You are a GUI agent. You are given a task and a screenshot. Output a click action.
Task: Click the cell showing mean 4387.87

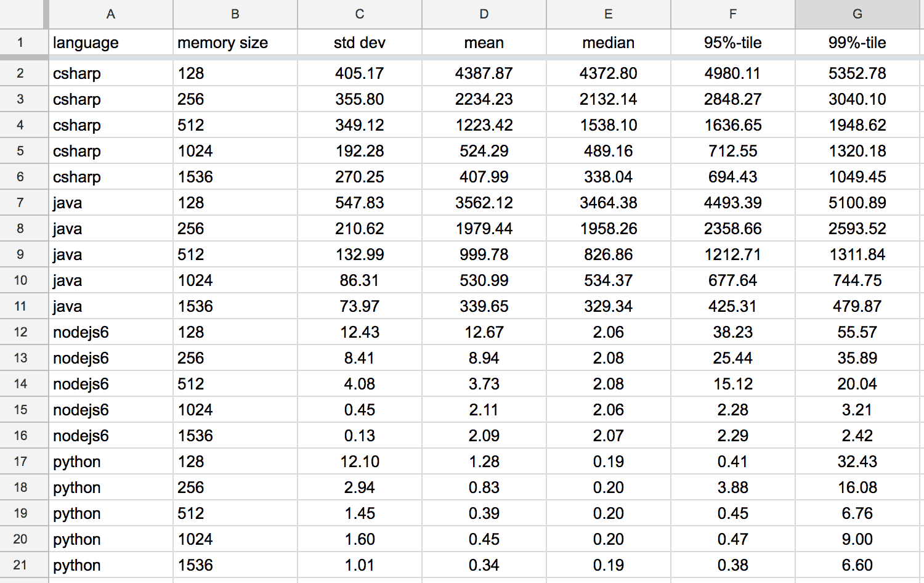[484, 73]
